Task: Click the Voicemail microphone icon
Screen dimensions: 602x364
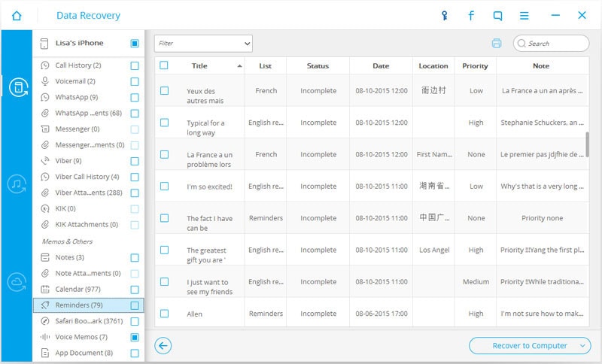Action: (45, 81)
